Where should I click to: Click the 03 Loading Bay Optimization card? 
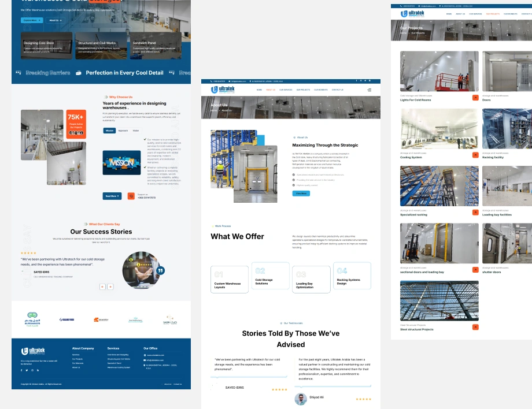pos(311,280)
